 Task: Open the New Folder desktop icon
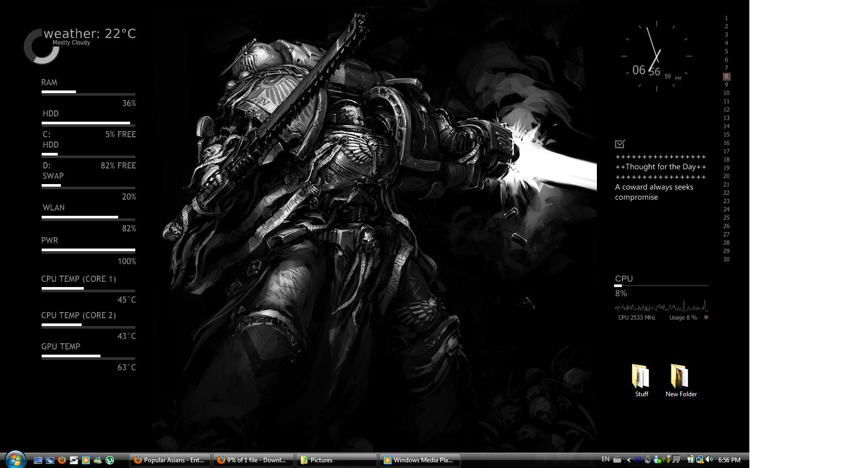coord(681,381)
